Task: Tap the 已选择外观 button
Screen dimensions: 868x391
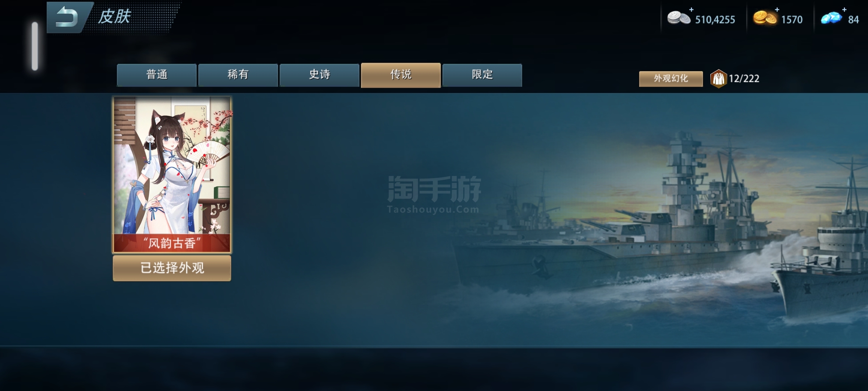Action: point(172,268)
